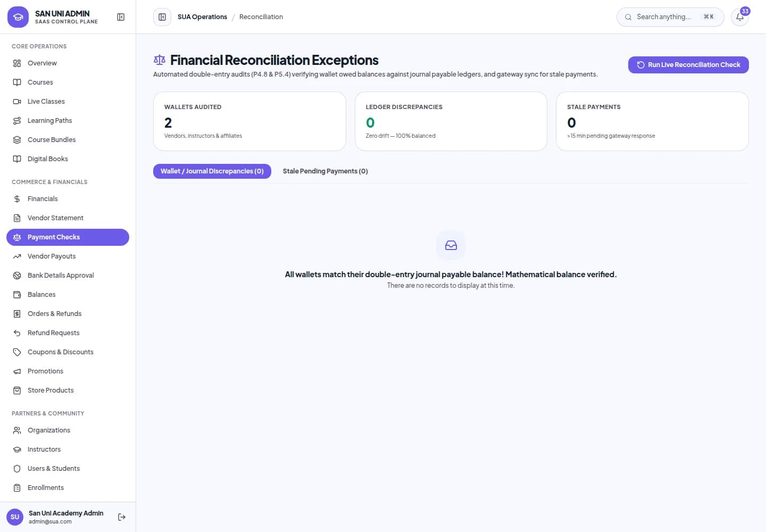Click the Orders & Refunds receipt icon
The image size is (766, 532).
[x=17, y=314]
